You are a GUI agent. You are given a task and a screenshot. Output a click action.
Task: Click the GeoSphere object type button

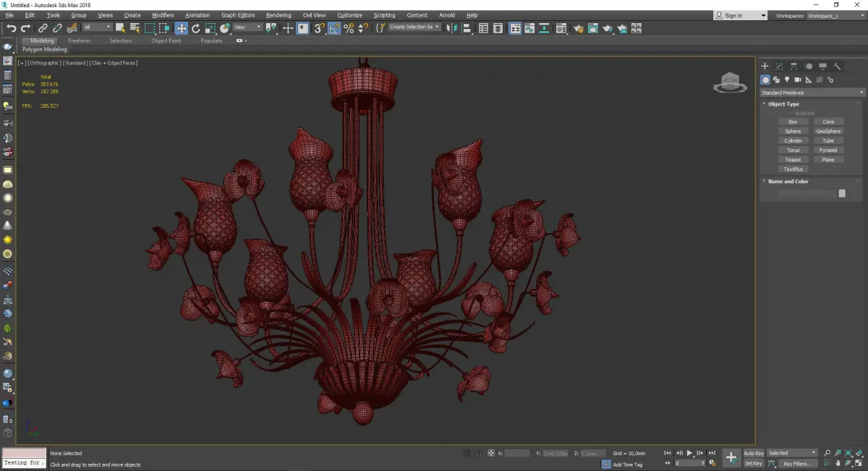pos(828,132)
